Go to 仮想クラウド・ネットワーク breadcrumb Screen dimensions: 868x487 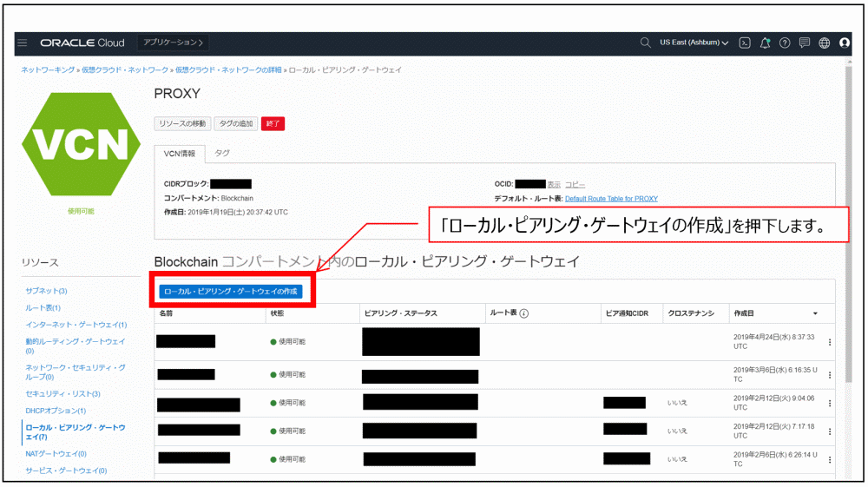pos(125,69)
